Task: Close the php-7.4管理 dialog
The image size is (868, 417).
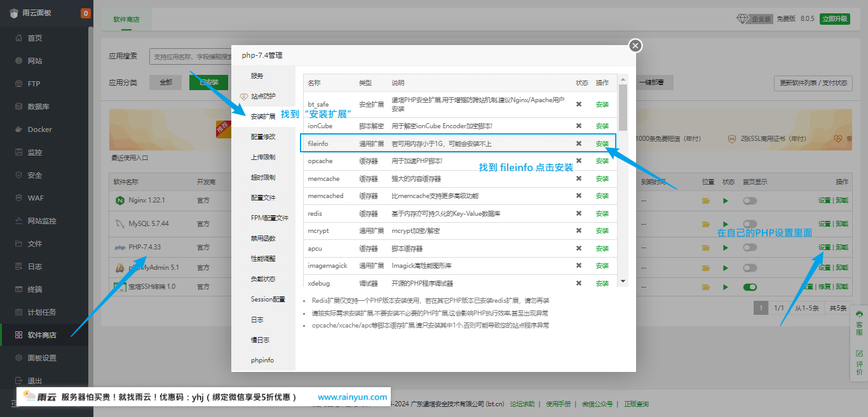Action: (635, 46)
